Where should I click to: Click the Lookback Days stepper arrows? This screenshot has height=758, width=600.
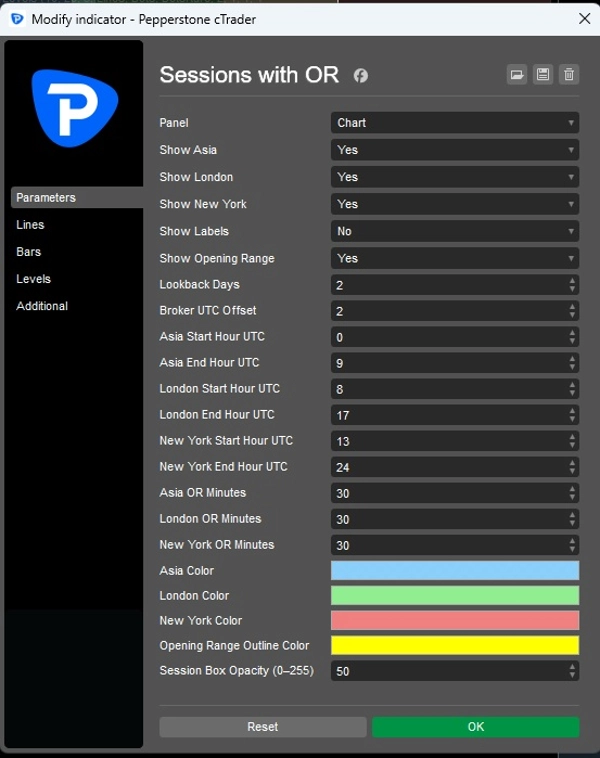572,285
